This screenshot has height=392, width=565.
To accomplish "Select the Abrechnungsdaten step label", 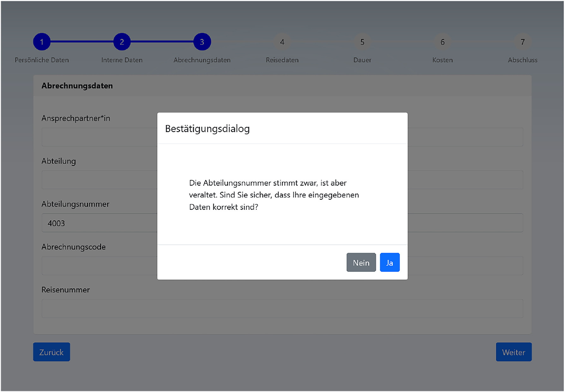I will click(202, 60).
